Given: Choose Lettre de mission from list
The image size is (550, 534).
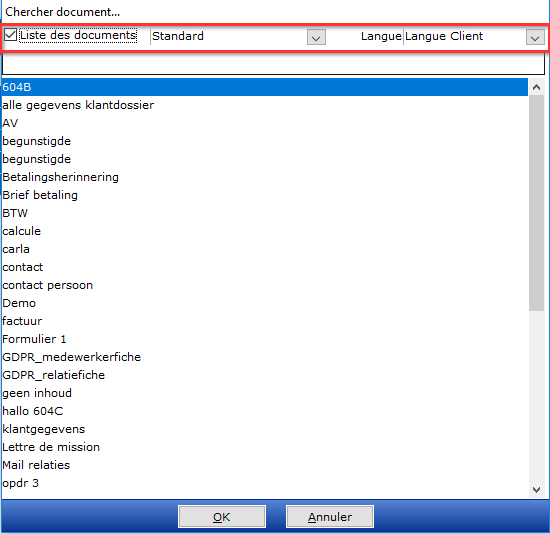Looking at the screenshot, I should click(264, 447).
